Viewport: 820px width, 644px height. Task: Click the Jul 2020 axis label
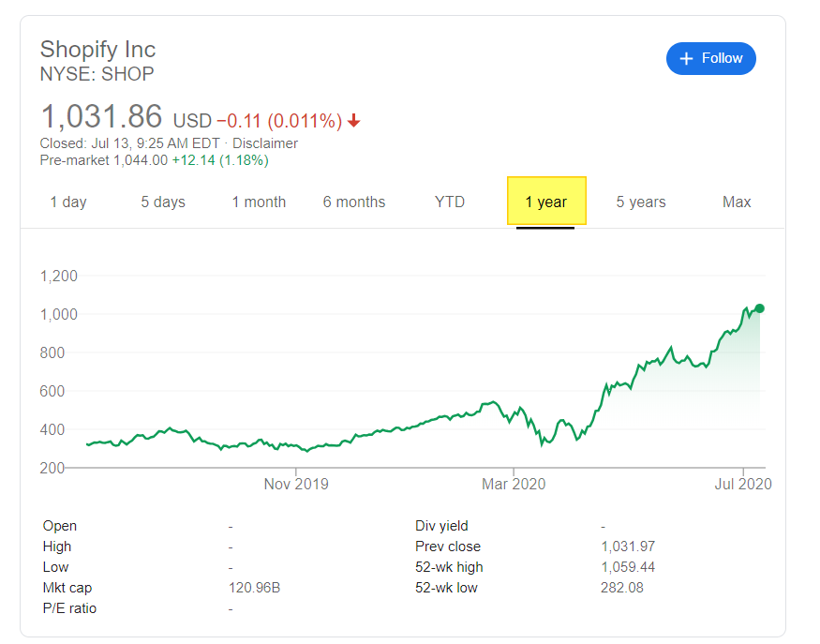point(743,484)
